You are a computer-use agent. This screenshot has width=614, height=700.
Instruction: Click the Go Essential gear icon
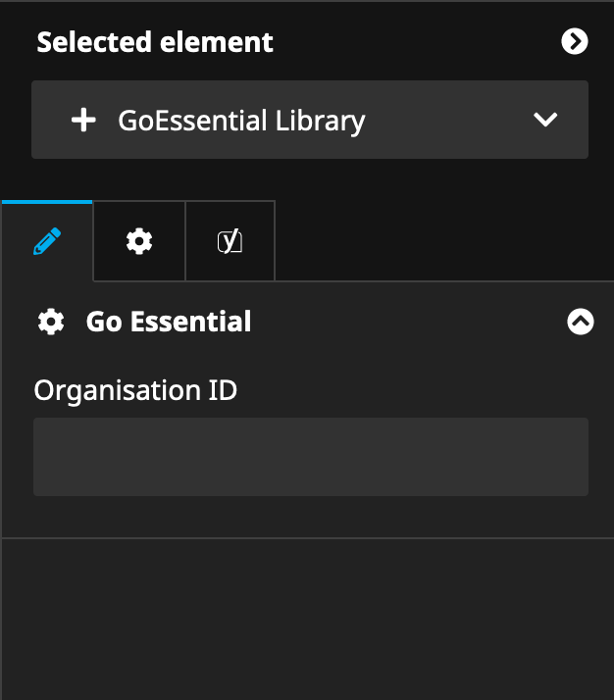tap(51, 322)
